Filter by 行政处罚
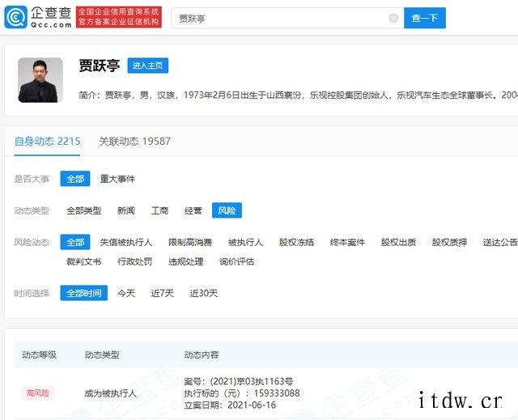This screenshot has width=518, height=420. (x=135, y=261)
